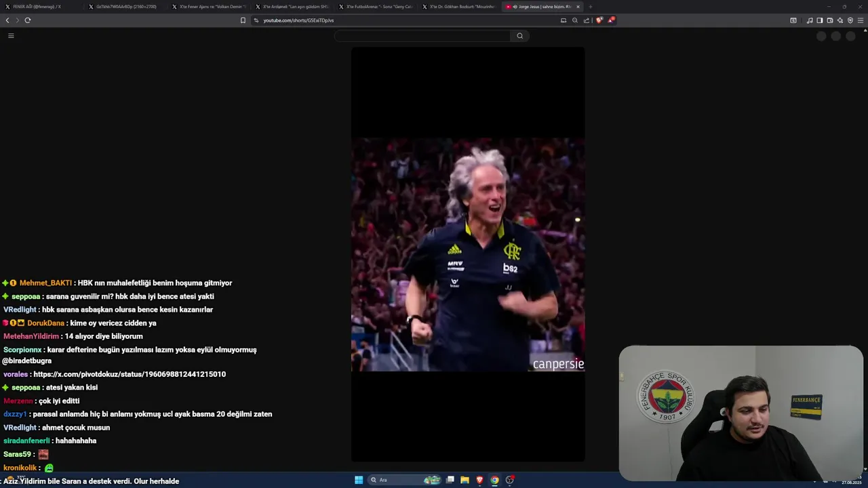Switch to the 'X'te Dr. Gökhan Bozkurt' tab
Image resolution: width=868 pixels, height=488 pixels.
coord(459,7)
